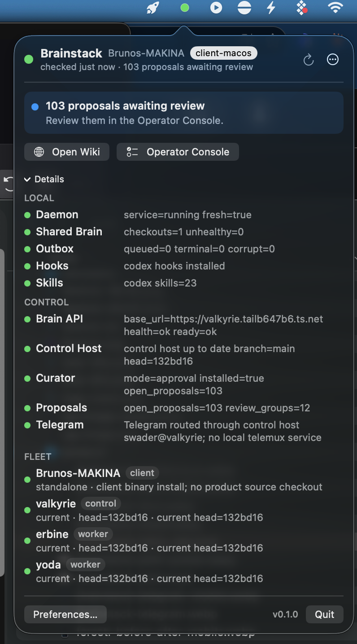The image size is (357, 644).
Task: Click the FLEET section heading
Action: pyautogui.click(x=38, y=457)
